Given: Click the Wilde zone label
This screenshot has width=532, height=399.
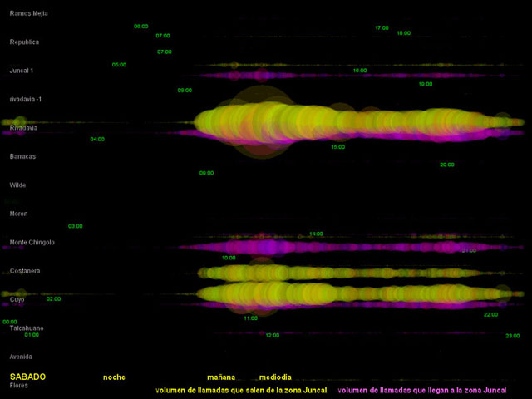Looking at the screenshot, I should click(17, 185).
